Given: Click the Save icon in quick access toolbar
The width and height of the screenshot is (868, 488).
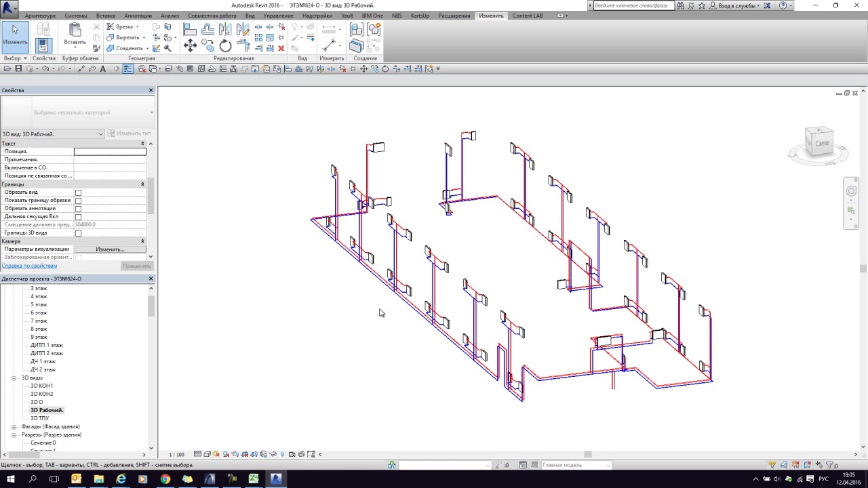Looking at the screenshot, I should (18, 68).
